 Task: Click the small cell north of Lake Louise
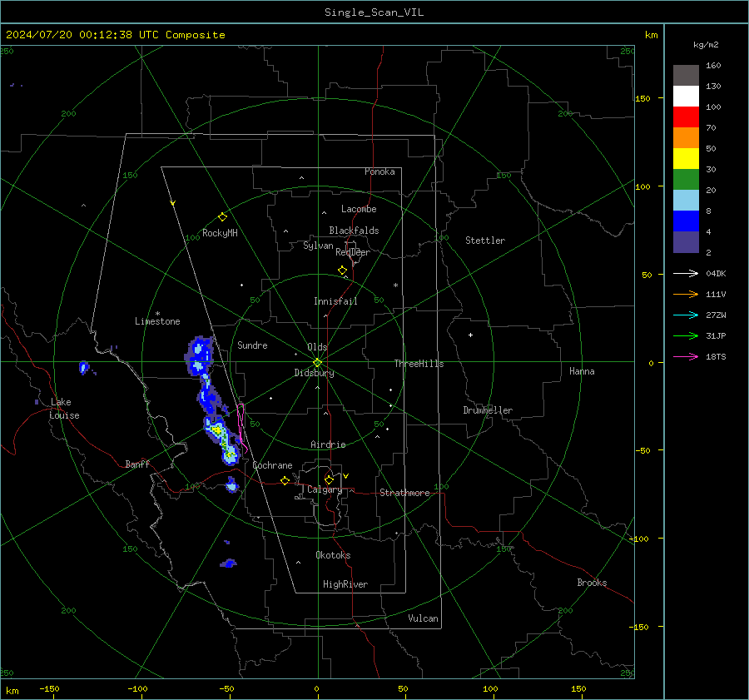(84, 367)
